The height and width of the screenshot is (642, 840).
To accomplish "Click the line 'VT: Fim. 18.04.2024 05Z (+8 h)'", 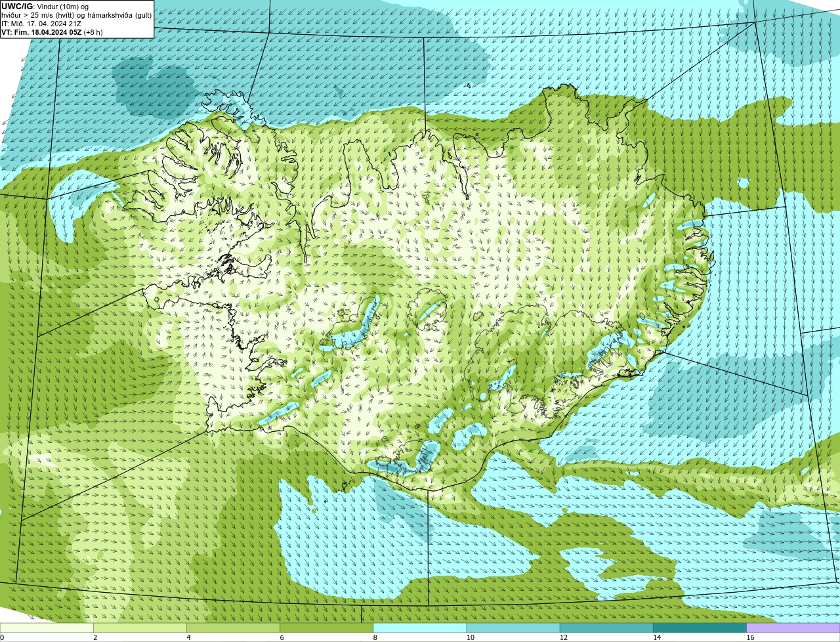I will tap(51, 32).
